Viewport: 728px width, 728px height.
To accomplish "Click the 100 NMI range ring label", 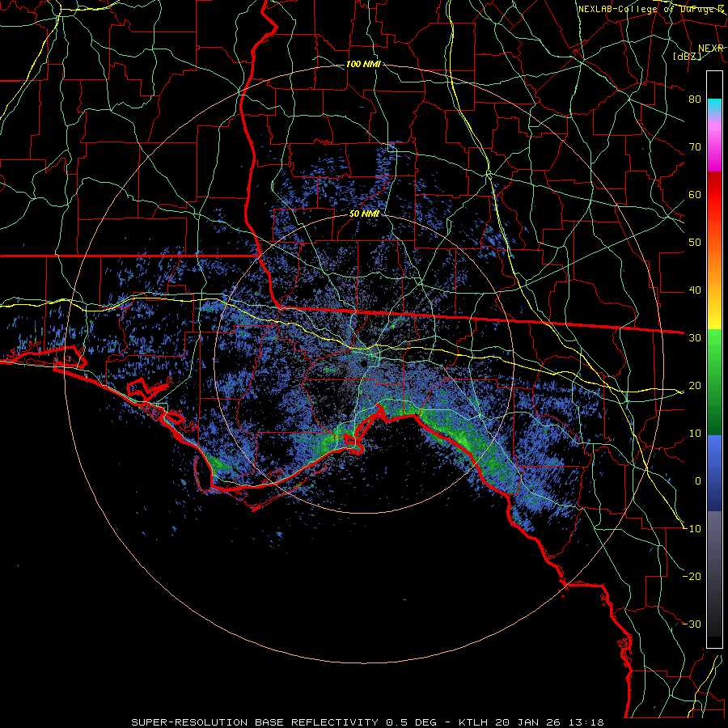I will tap(363, 64).
